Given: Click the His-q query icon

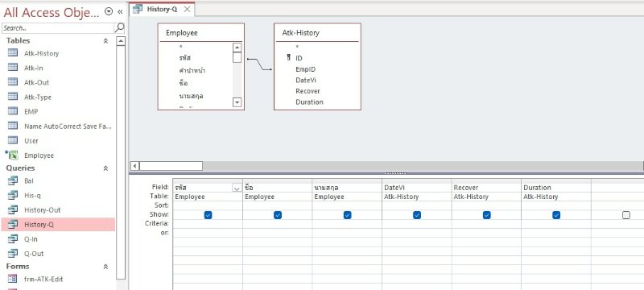Looking at the screenshot, I should click(13, 195).
